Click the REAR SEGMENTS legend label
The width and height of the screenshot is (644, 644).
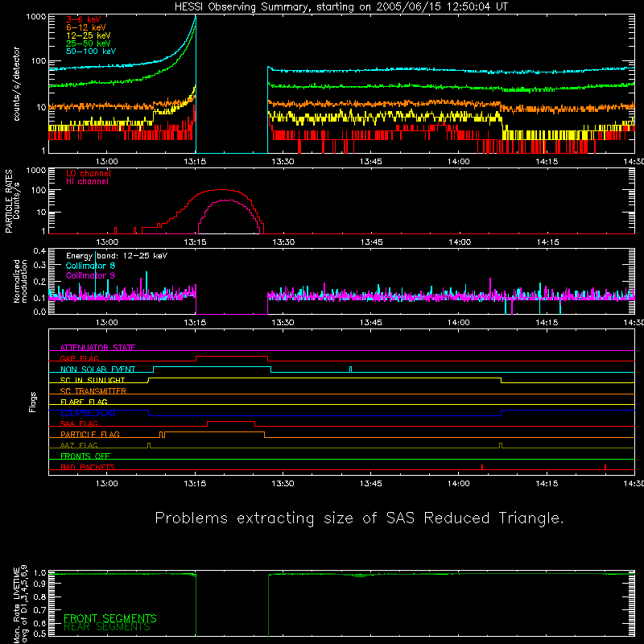tap(107, 627)
